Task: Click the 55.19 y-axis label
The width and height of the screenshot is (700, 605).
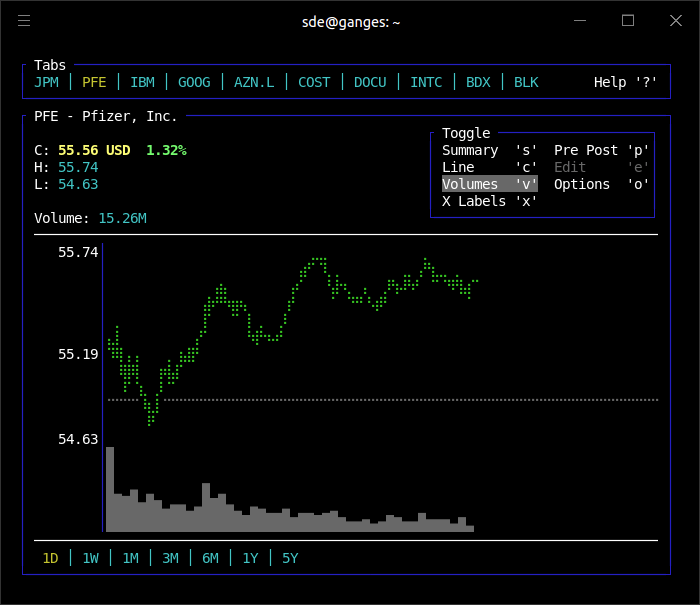Action: click(78, 355)
